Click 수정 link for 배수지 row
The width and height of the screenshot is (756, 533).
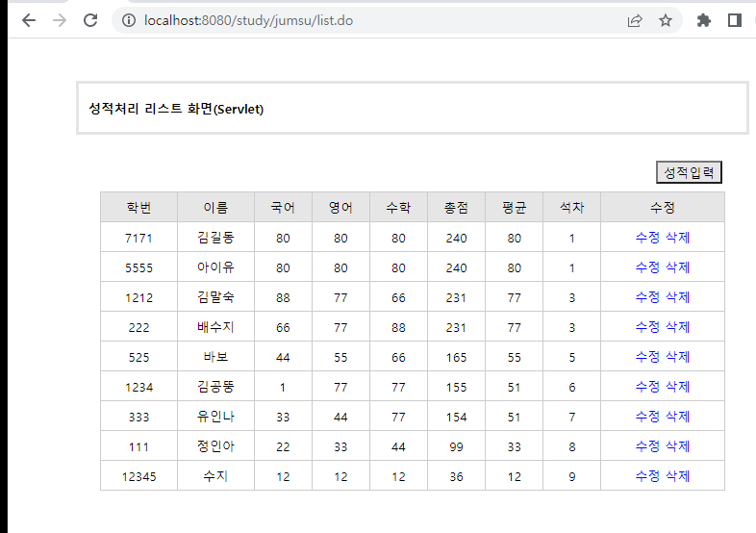pyautogui.click(x=647, y=327)
